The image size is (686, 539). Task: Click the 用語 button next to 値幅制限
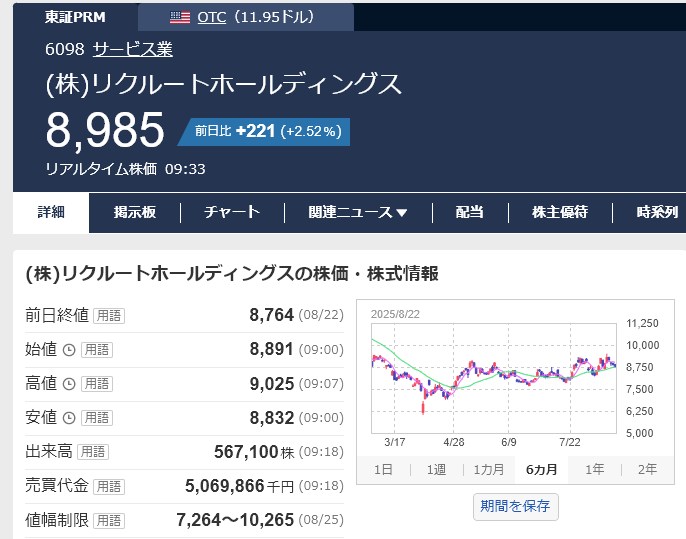tap(109, 520)
